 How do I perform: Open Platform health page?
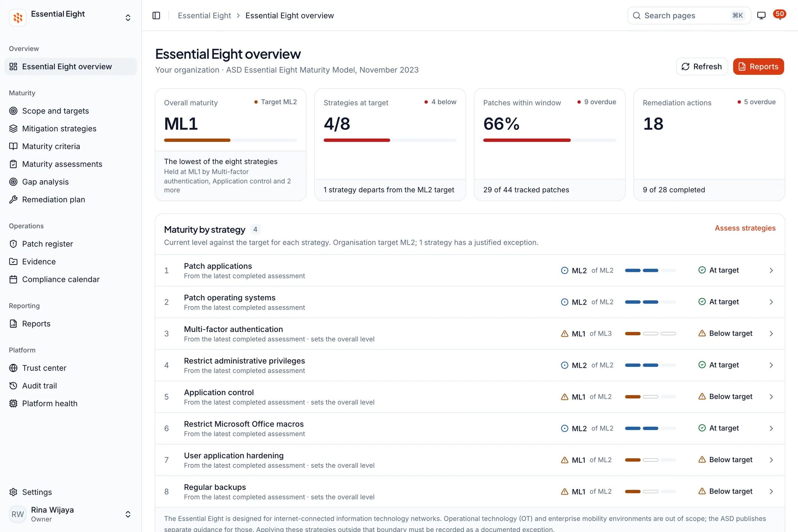pyautogui.click(x=70, y=403)
